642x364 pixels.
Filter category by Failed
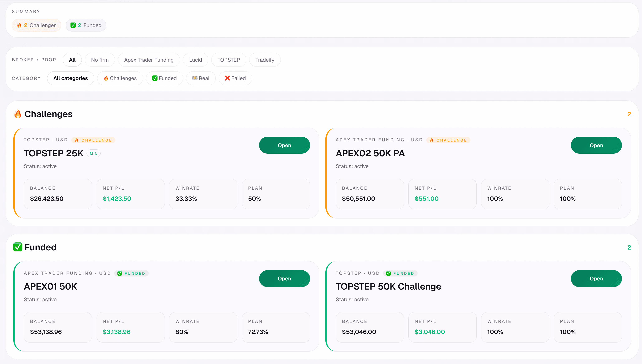(235, 78)
